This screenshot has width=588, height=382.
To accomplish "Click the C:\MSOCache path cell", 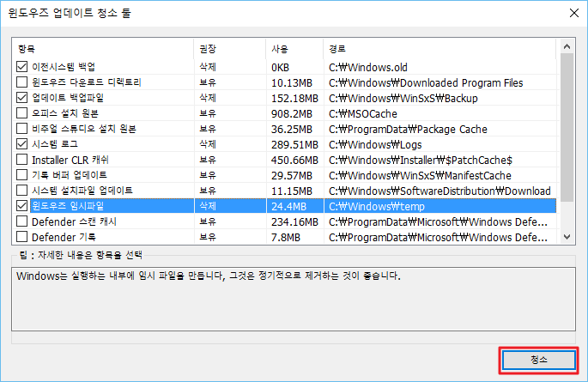I will pyautogui.click(x=363, y=113).
